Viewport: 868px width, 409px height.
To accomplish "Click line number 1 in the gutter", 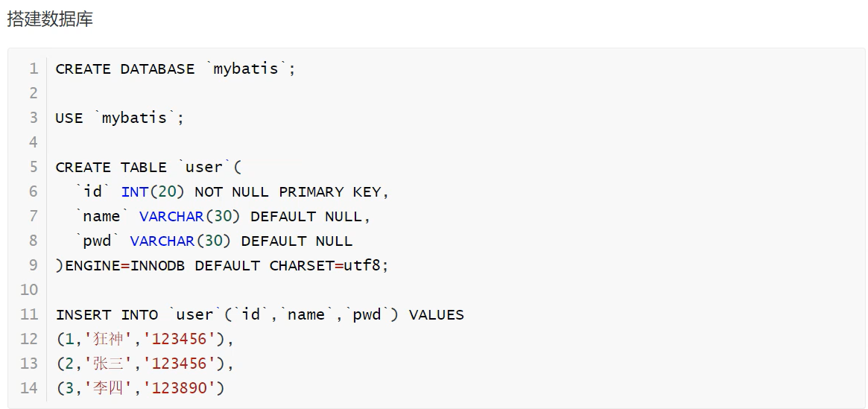I will [x=34, y=69].
